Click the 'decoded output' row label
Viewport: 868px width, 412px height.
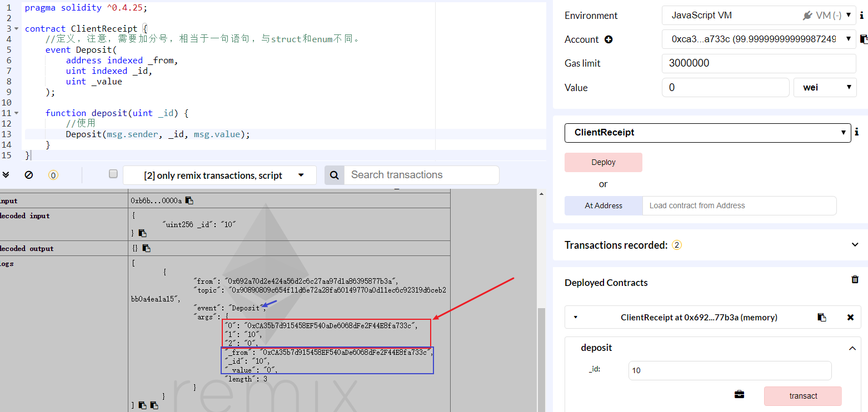pos(27,248)
